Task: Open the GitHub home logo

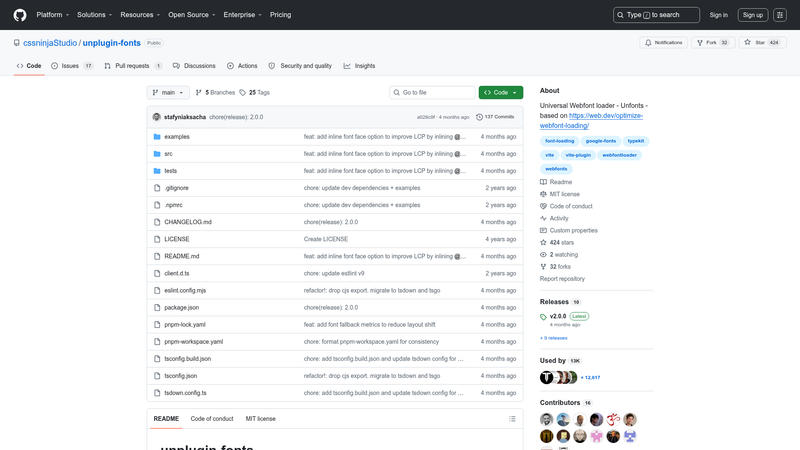Action: [x=20, y=15]
